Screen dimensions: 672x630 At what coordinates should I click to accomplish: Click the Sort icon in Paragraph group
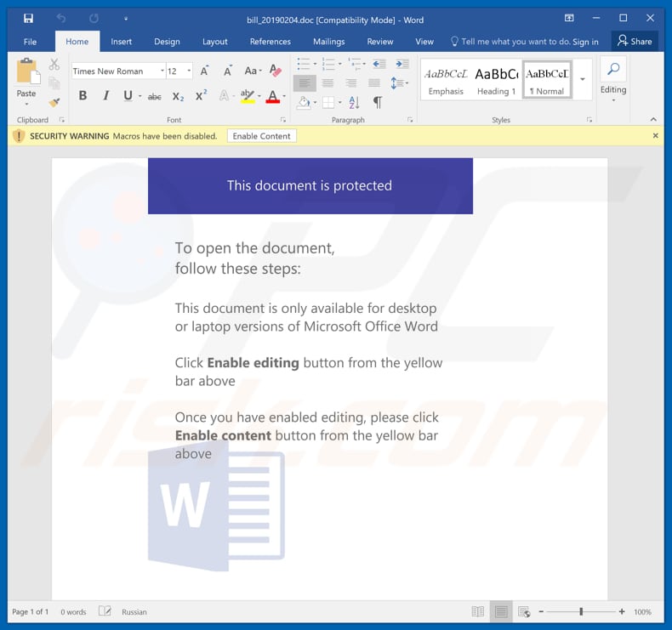[x=354, y=102]
